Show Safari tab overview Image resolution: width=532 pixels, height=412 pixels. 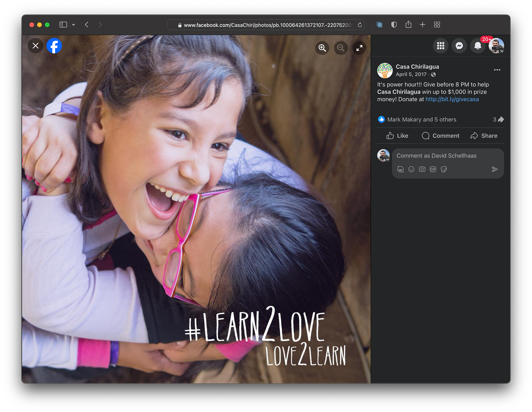point(437,25)
